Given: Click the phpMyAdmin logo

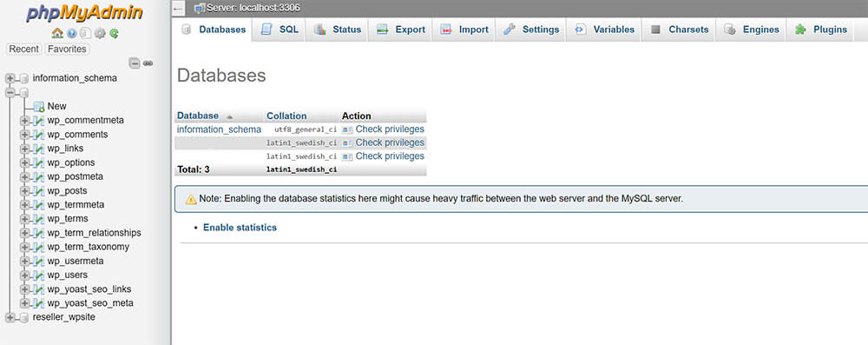Looking at the screenshot, I should point(84,13).
